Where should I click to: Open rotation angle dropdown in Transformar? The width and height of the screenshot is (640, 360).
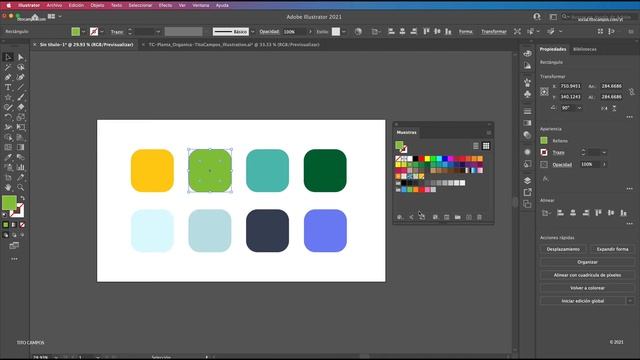pos(580,108)
